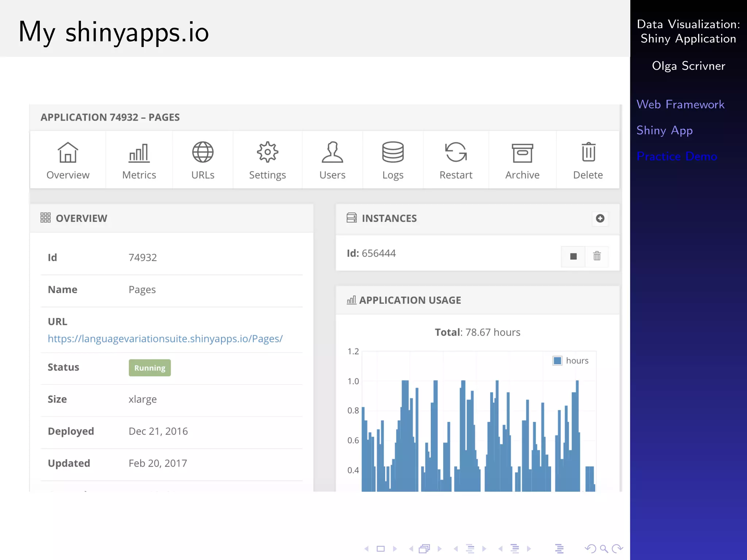
Task: Click the My shinyapps.io slide title
Action: tap(114, 32)
